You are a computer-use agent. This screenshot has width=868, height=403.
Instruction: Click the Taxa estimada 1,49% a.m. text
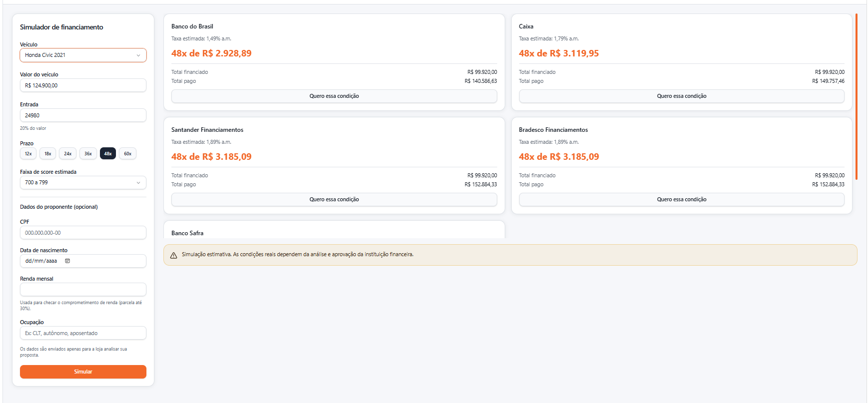coord(201,38)
